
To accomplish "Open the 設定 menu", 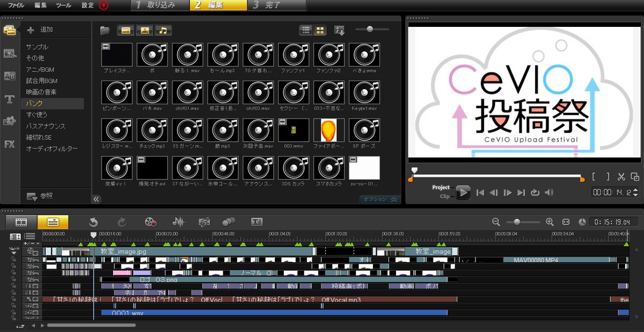I will pos(87,5).
